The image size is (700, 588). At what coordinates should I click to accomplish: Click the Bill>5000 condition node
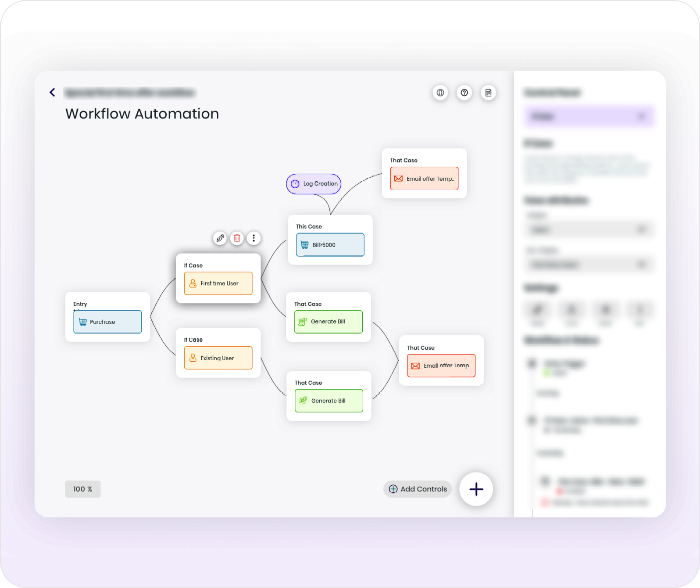(x=330, y=245)
